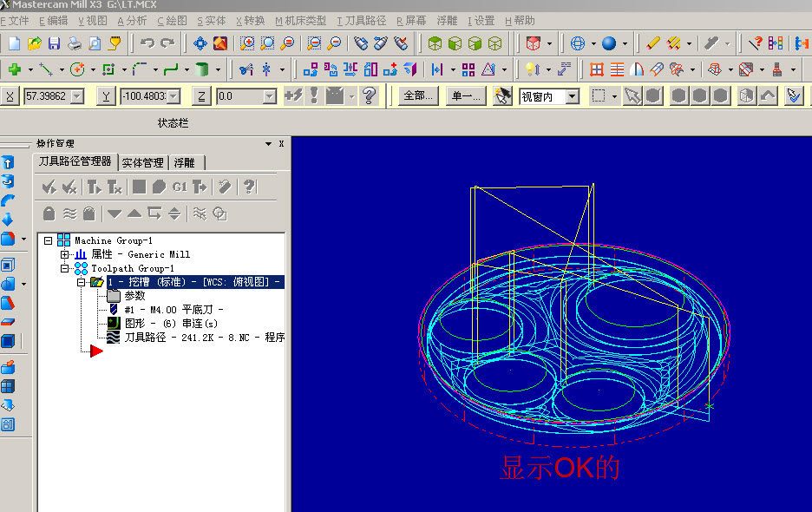Select the create line tool icon
Screen dimensions: 812x512
click(46, 69)
